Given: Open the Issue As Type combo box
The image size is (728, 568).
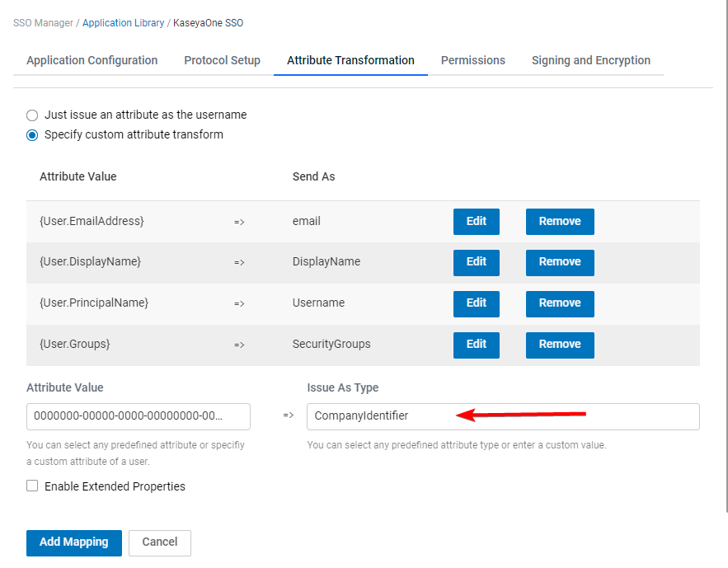Looking at the screenshot, I should (503, 416).
